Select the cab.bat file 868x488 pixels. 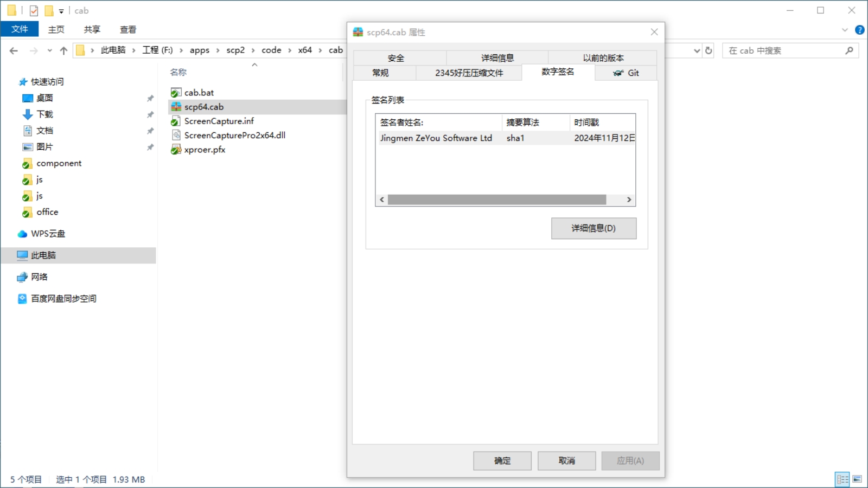[199, 93]
